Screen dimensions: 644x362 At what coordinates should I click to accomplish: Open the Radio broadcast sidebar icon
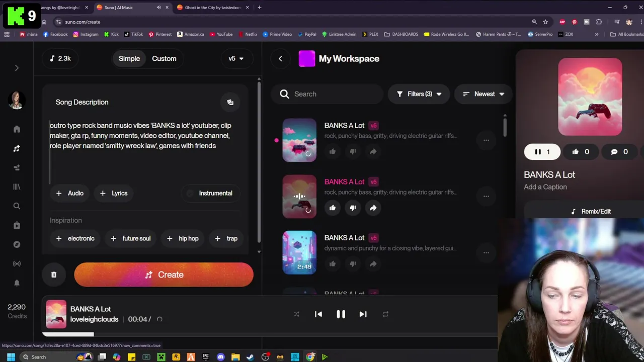[x=17, y=263]
